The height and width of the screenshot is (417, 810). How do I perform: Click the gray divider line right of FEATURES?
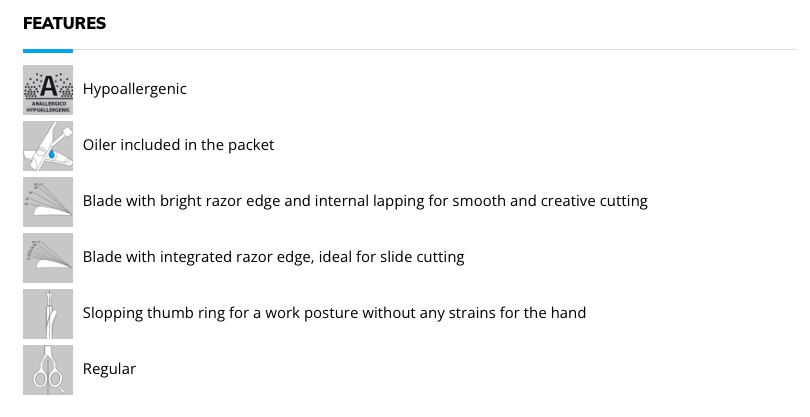(x=435, y=50)
